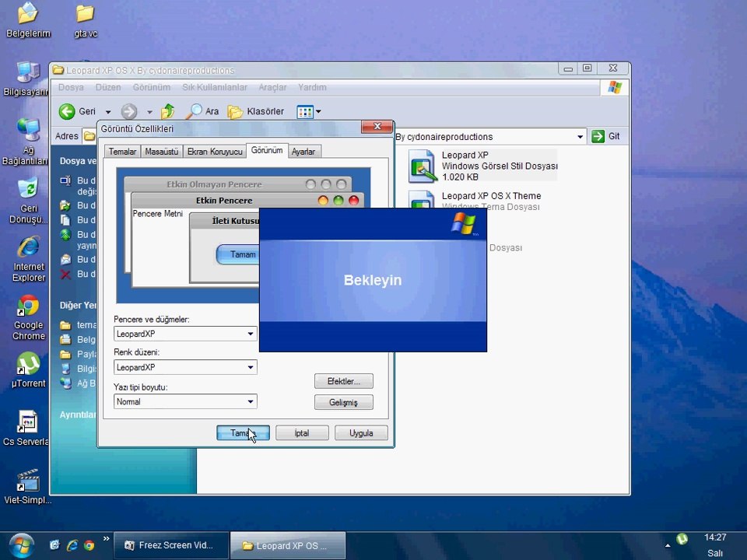Open the views button dropdown arrow
747x560 pixels.
coord(318,112)
